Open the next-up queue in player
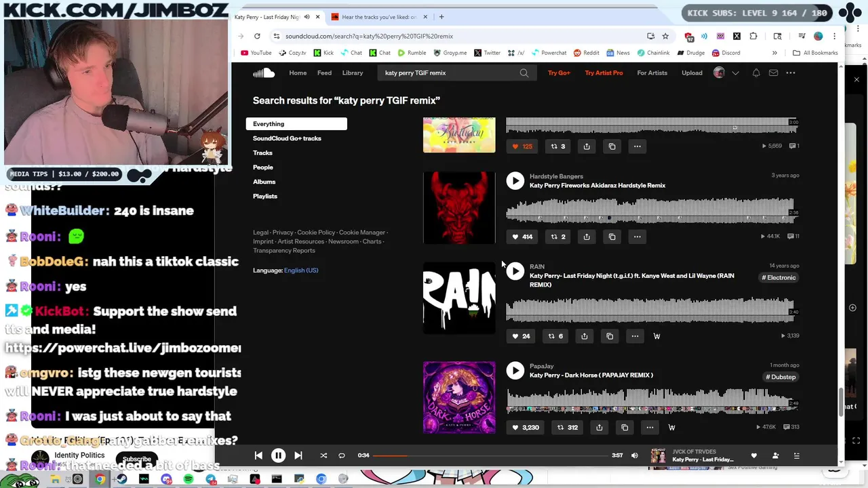Viewport: 868px width, 488px height. point(797,455)
